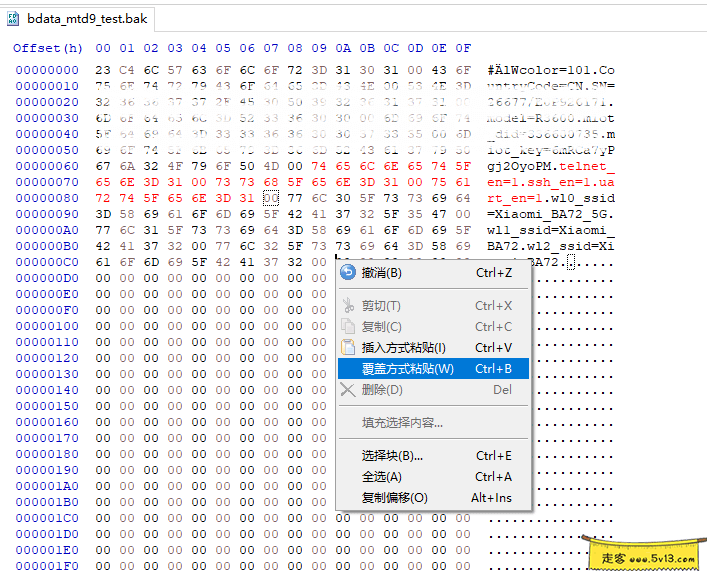Click offset row 000000B0
This screenshot has height=571, width=707.
tap(47, 246)
